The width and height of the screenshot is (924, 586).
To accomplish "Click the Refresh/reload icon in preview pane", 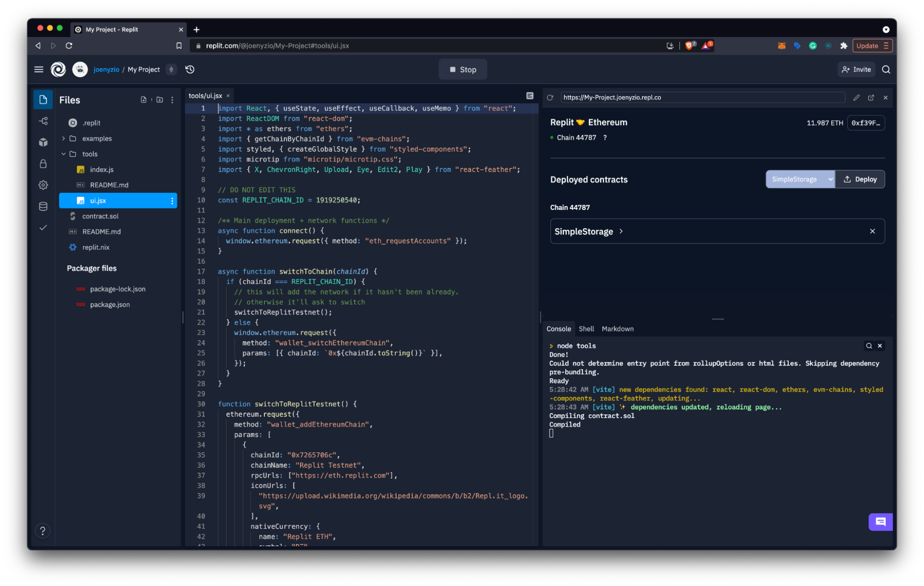I will coord(553,97).
